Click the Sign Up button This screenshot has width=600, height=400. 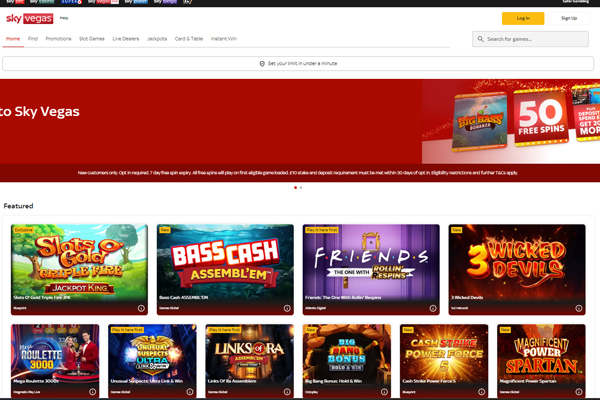(569, 18)
